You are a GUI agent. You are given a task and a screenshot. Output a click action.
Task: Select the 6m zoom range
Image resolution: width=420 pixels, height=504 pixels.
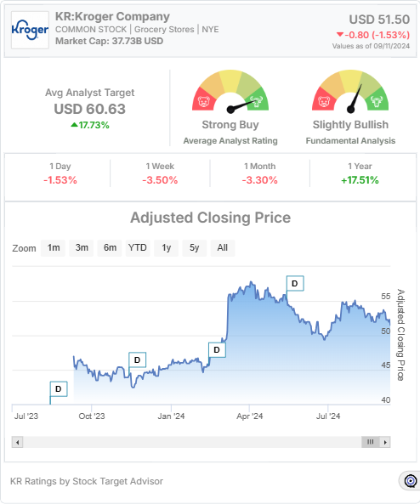(x=110, y=248)
